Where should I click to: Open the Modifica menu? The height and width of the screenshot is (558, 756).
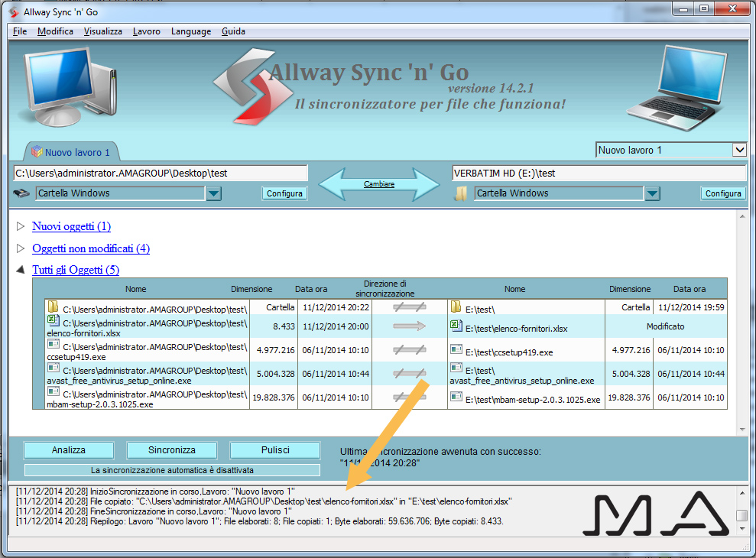point(55,31)
